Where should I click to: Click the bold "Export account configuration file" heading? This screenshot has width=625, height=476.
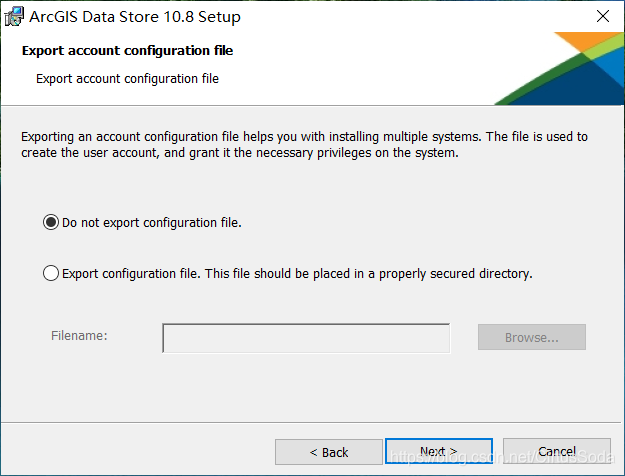pyautogui.click(x=127, y=51)
